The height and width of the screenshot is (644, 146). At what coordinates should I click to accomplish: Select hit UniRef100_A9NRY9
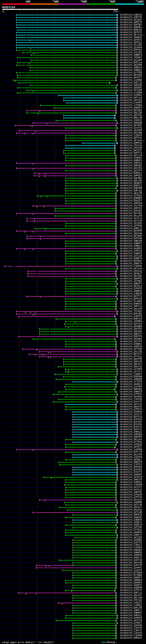[131, 55]
